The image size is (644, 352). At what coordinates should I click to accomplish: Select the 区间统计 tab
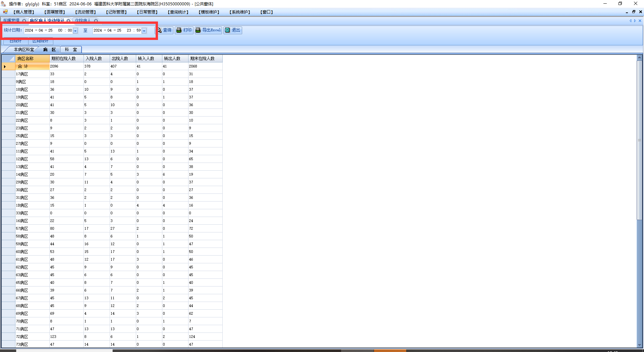coord(40,41)
